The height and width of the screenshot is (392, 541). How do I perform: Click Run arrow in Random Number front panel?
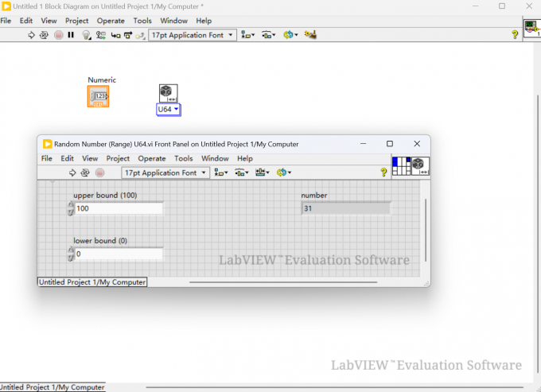tap(72, 173)
